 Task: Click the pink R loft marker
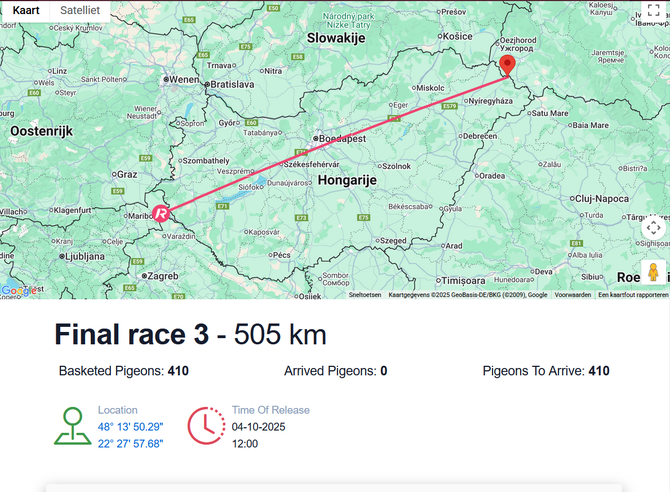tap(160, 213)
